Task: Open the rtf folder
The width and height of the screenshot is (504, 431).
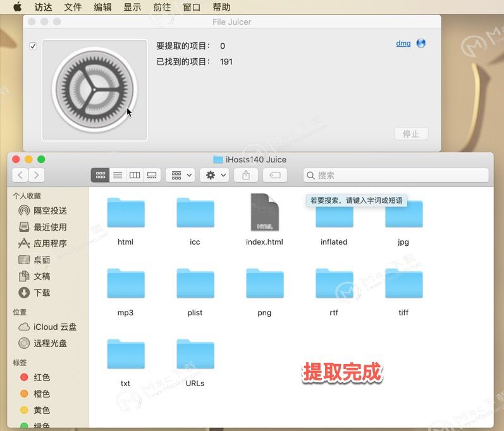Action: 334,283
